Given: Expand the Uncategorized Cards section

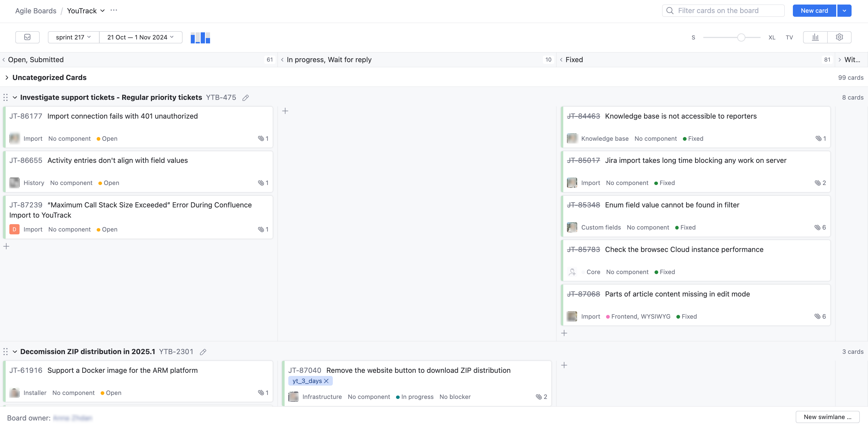Looking at the screenshot, I should tap(7, 77).
